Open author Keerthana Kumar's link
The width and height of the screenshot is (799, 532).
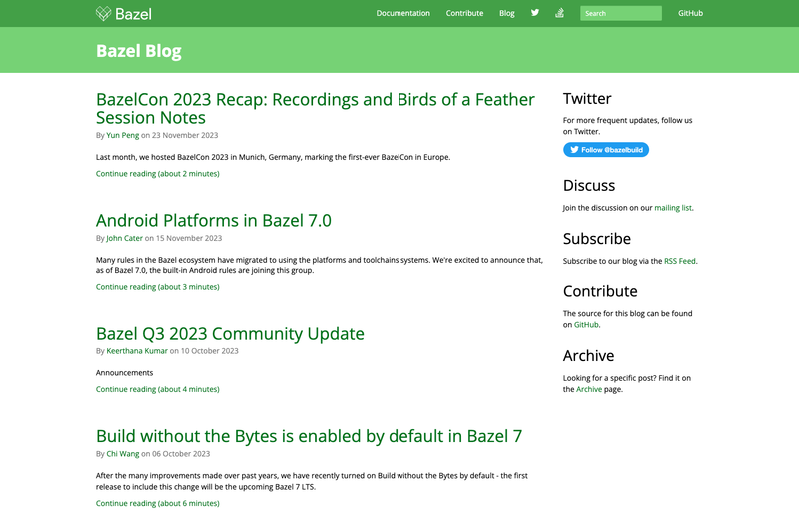coord(137,351)
